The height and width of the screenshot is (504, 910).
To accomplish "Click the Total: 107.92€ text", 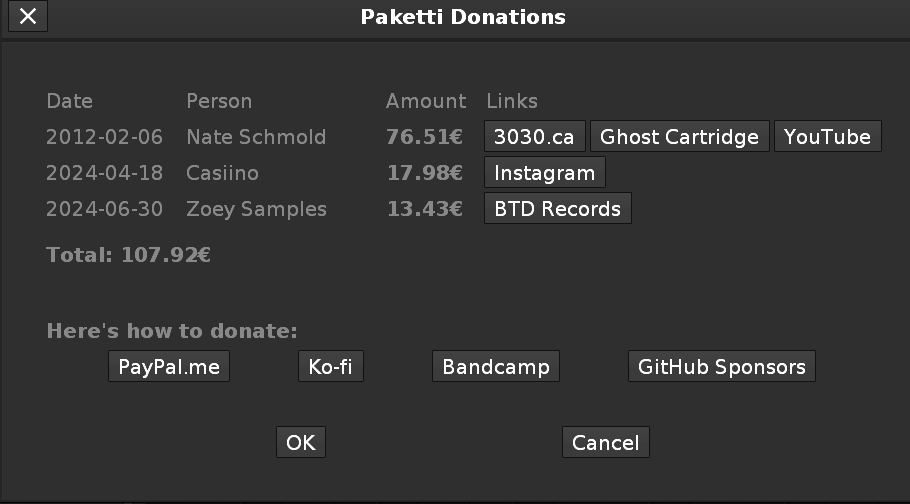I will (x=128, y=255).
